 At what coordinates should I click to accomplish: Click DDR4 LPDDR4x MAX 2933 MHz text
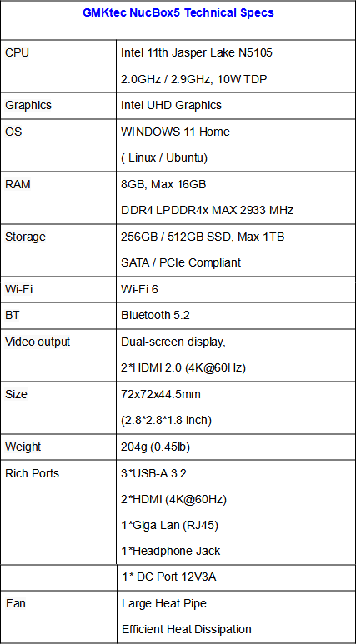pos(208,210)
